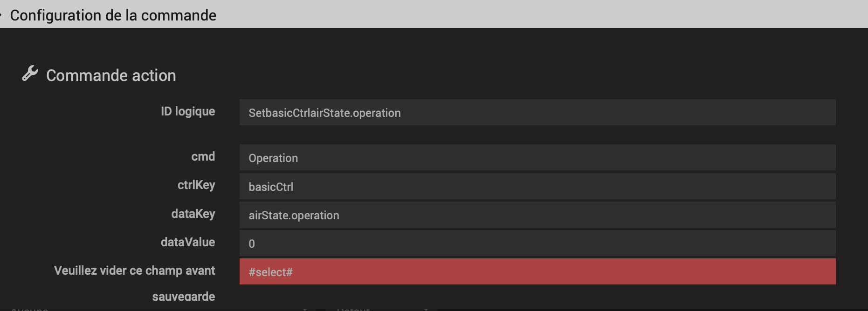Click the red #select# field
This screenshot has height=311, width=868.
point(537,271)
